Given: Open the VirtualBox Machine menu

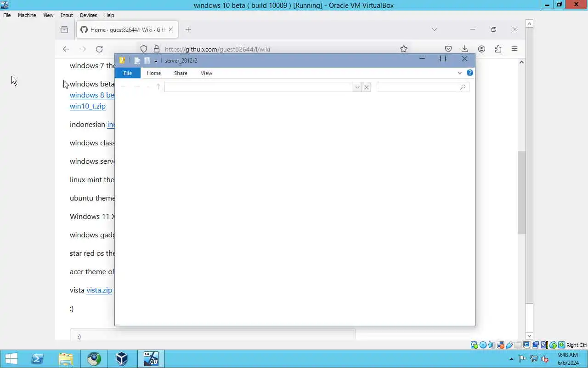Looking at the screenshot, I should [x=27, y=15].
